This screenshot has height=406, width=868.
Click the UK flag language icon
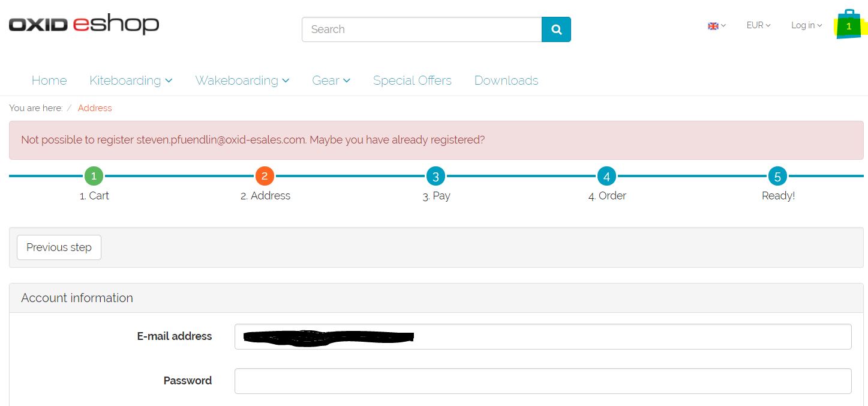click(713, 26)
